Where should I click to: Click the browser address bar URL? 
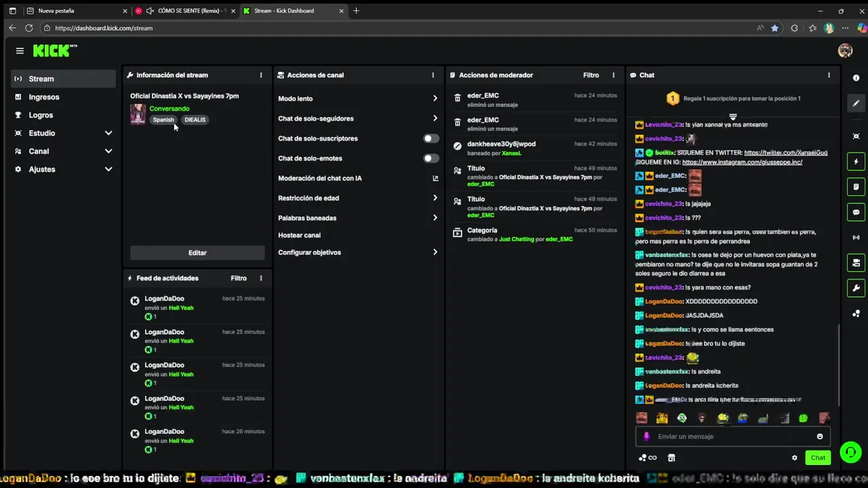tap(104, 28)
